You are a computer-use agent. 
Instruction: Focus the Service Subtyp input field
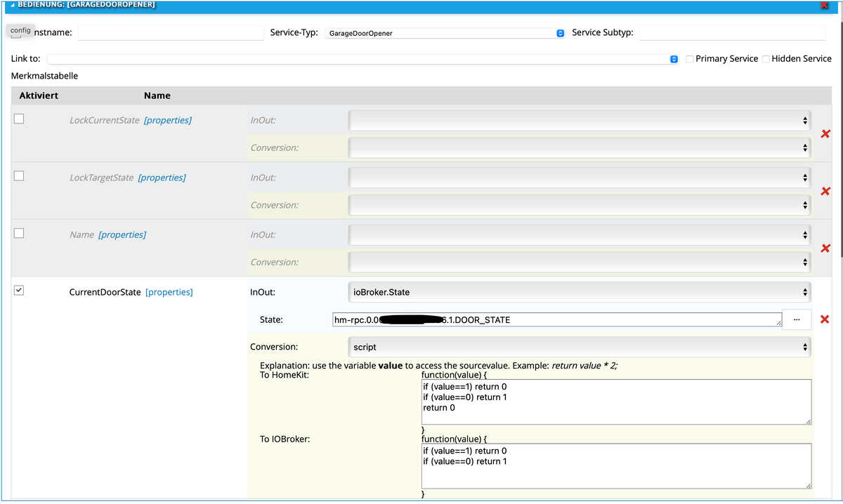click(733, 33)
